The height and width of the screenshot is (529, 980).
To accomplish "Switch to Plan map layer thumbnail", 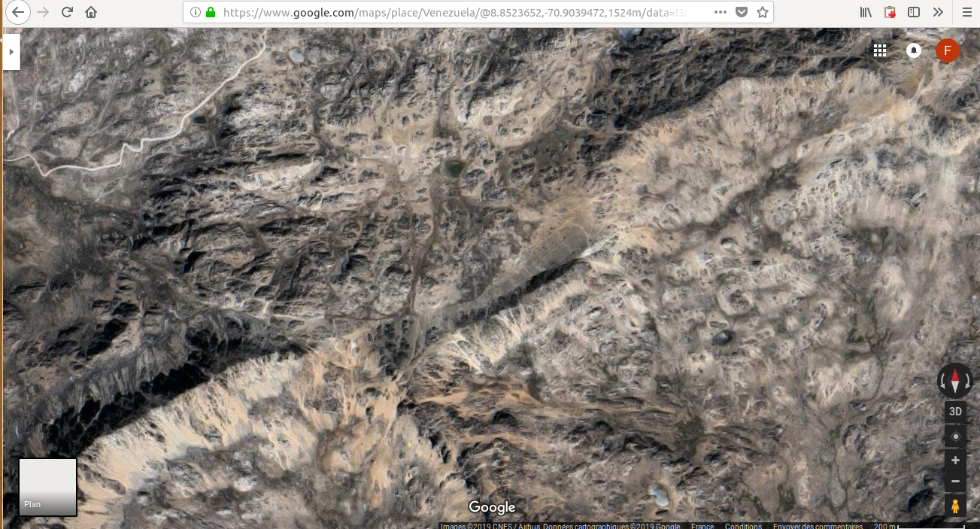I will 47,487.
